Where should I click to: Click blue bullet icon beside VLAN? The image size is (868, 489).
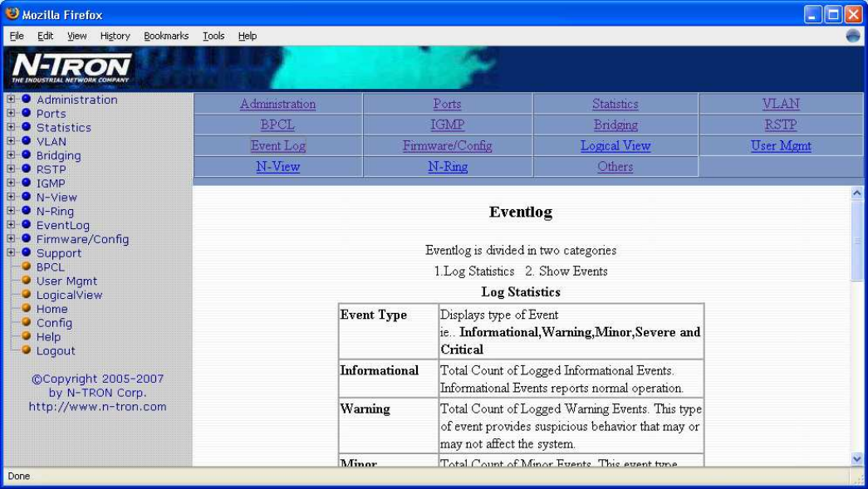(26, 140)
